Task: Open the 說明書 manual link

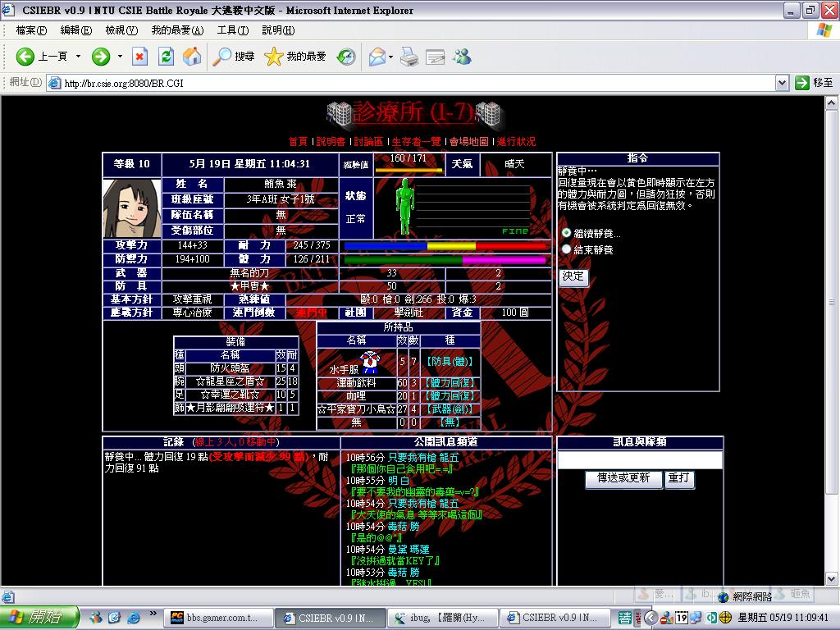Action: point(331,141)
